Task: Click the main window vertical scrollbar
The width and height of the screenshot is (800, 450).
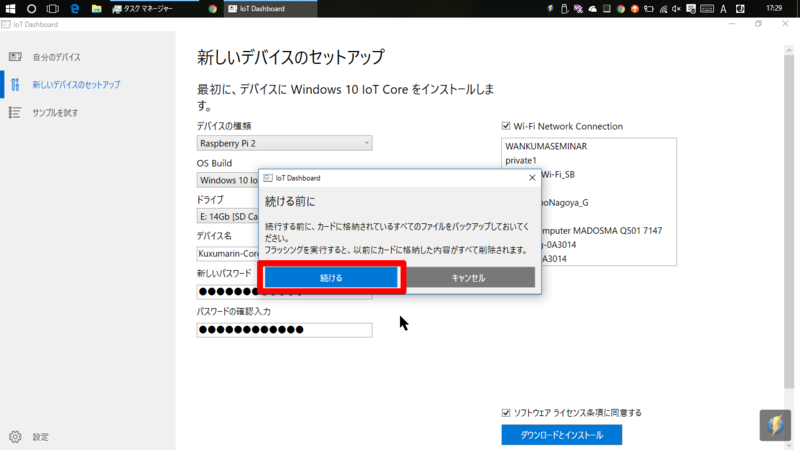Action: [x=789, y=221]
